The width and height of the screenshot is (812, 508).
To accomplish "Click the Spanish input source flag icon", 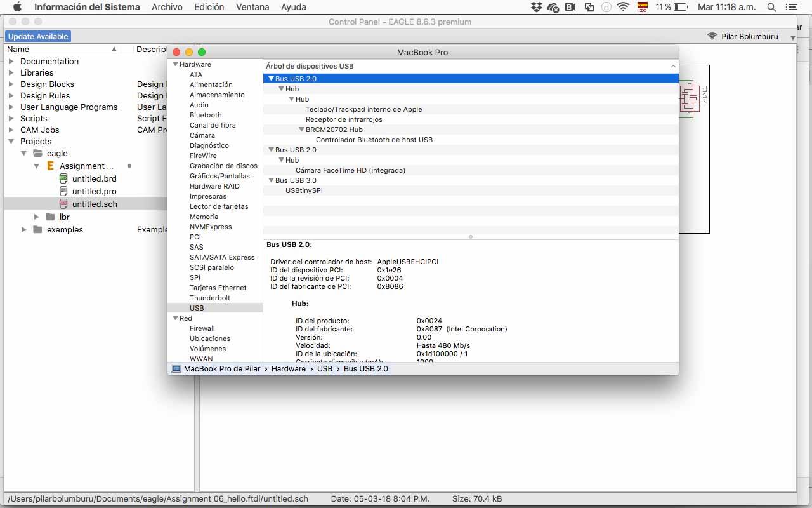I will (642, 7).
